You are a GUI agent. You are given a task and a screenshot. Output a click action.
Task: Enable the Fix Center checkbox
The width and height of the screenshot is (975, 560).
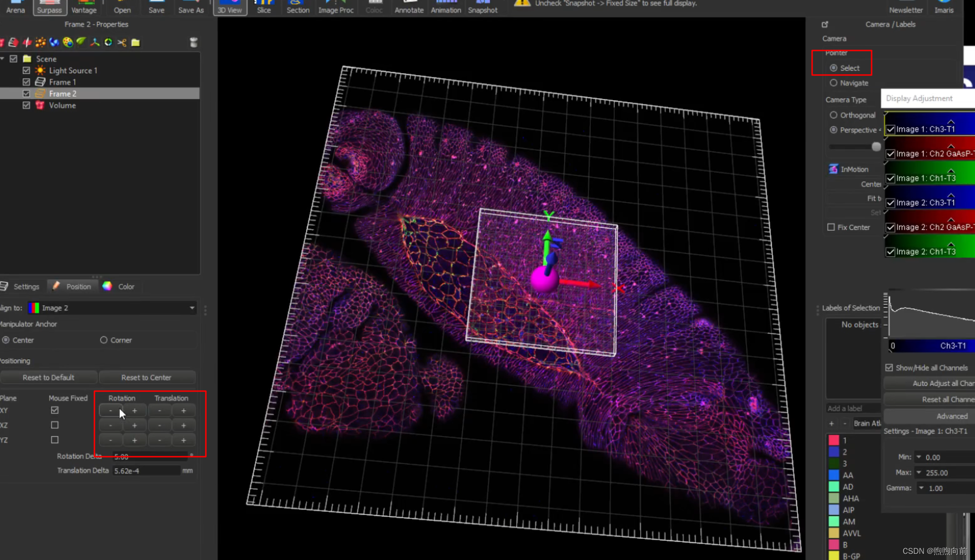point(831,227)
